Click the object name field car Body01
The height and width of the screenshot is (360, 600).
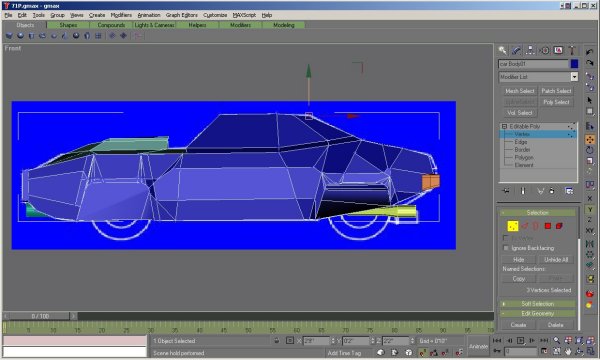[x=534, y=64]
